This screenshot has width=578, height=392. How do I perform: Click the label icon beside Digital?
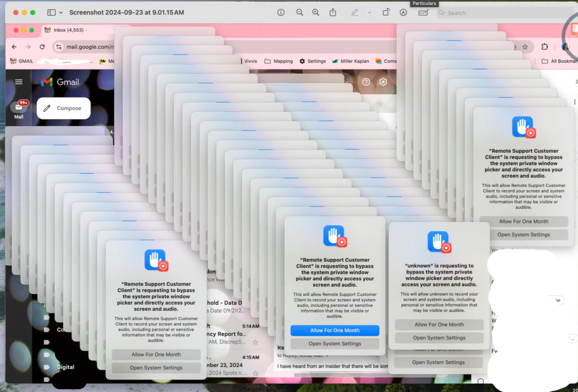47,367
